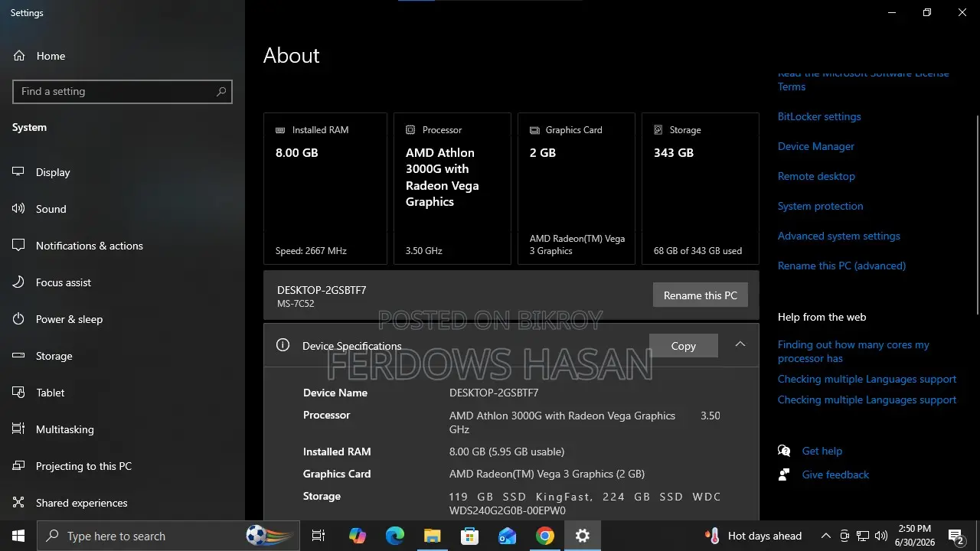Screen dimensions: 980x551
Task: Click the 8.00 GB (5.95 GB usable) text
Action: [507, 452]
